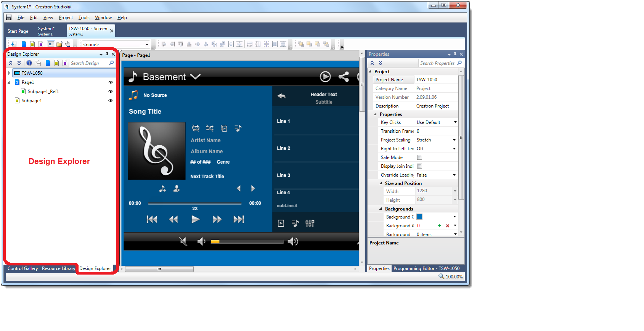Click the back arrow beside Header Text
Viewport: 644px width, 331px height.
[x=281, y=96]
